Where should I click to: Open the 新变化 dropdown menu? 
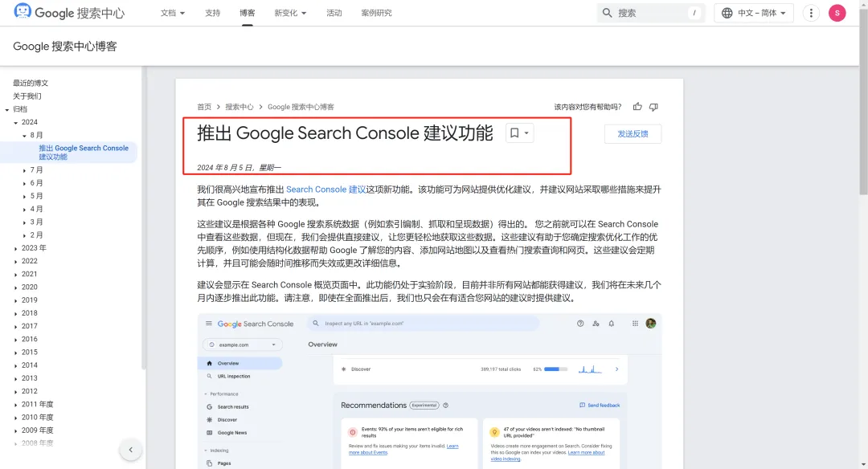pos(290,13)
